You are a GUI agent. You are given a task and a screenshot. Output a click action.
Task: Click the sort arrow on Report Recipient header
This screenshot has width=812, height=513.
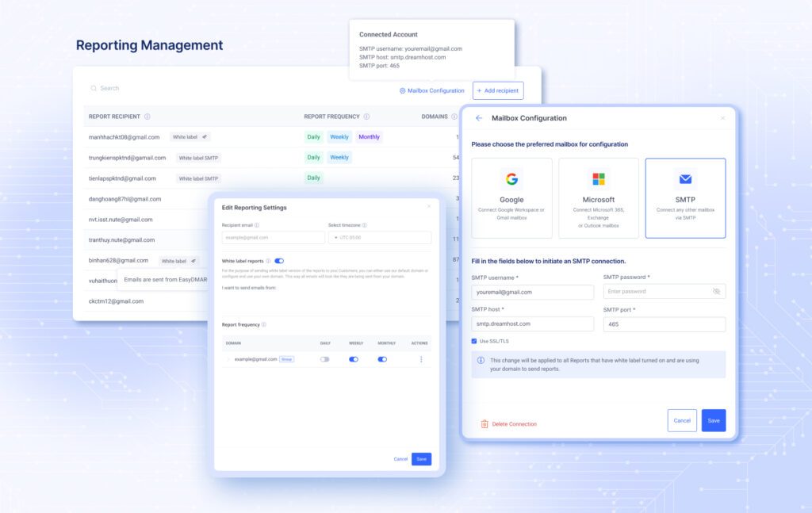(147, 117)
